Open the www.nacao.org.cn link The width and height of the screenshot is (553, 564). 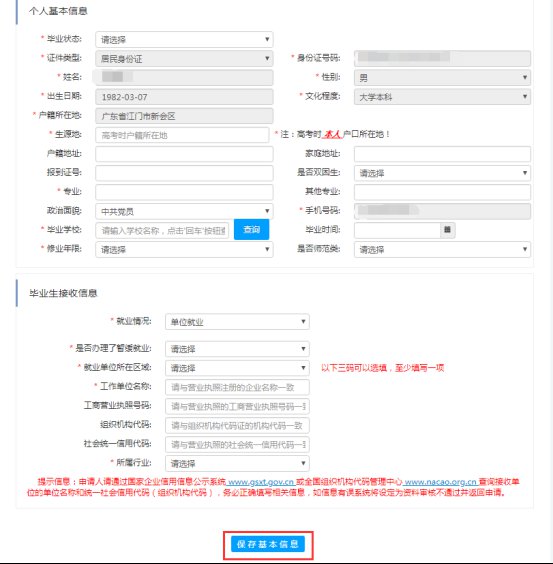click(440, 482)
